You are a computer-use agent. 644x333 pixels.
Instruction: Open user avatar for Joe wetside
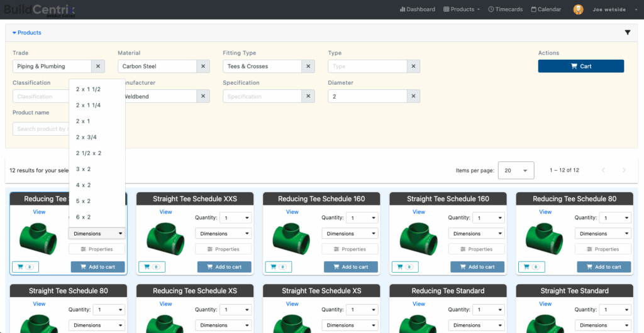578,9
